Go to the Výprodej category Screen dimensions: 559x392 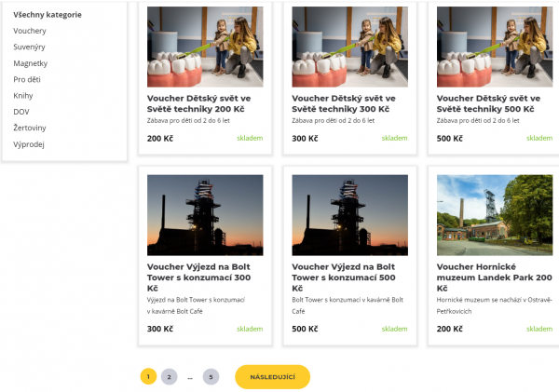point(29,144)
